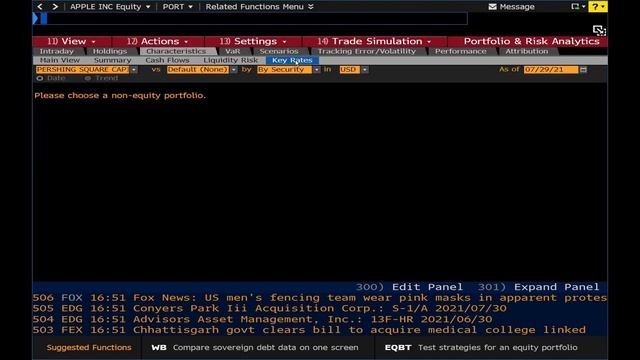This screenshot has width=640, height=360.
Task: Open the Scenarios tab
Action: [x=279, y=51]
